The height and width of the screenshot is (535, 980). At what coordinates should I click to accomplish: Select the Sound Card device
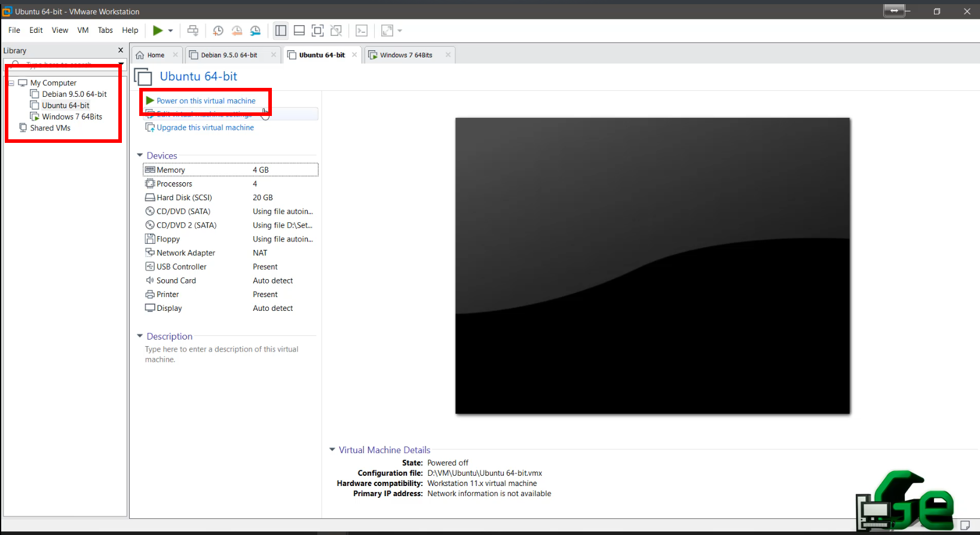point(231,281)
